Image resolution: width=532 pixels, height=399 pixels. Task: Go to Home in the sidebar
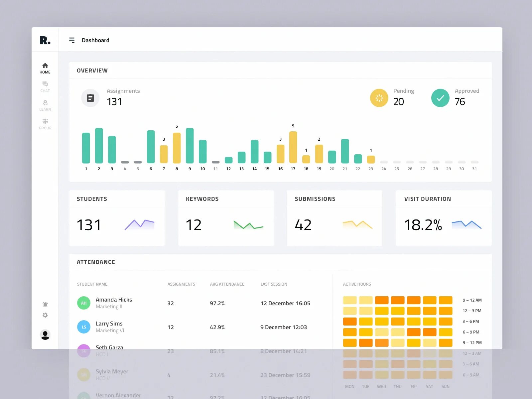[x=45, y=68]
